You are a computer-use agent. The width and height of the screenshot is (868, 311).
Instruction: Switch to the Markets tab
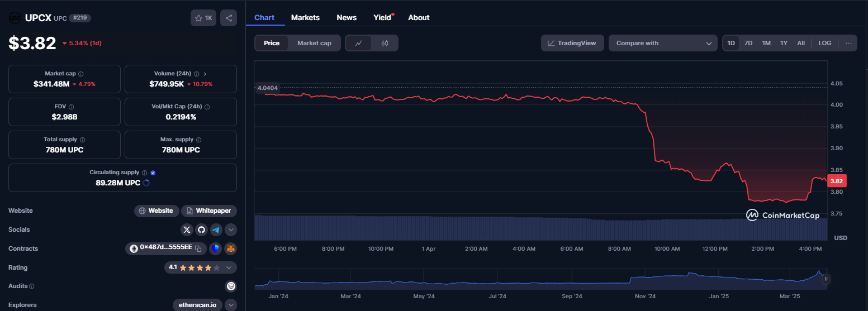click(305, 17)
